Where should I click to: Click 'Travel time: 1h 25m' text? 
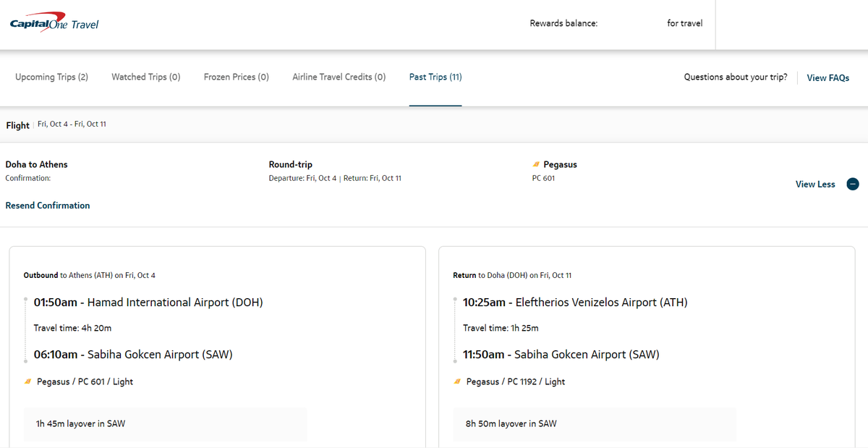coord(501,328)
